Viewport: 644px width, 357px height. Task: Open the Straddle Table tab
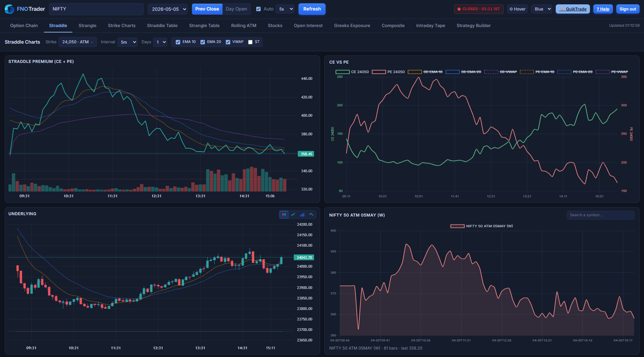point(162,26)
